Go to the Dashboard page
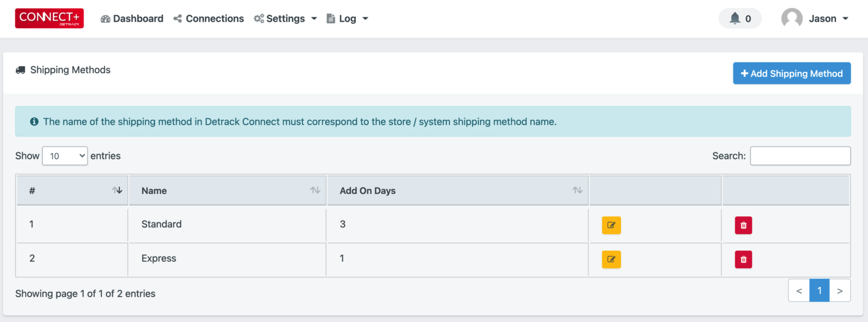868x322 pixels. tap(132, 18)
